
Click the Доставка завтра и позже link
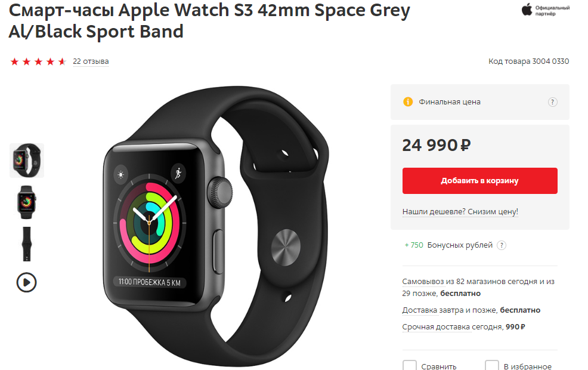pos(449,310)
